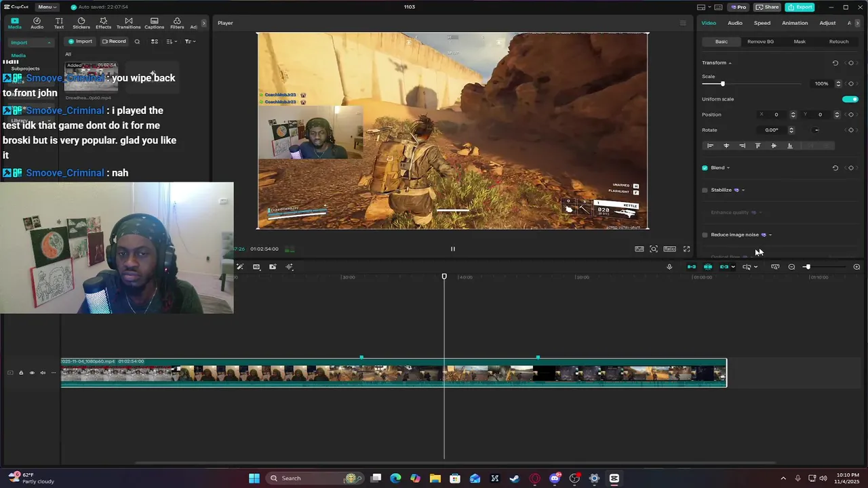868x488 pixels.
Task: Open the Remove BG sub-tab
Action: [760, 41]
